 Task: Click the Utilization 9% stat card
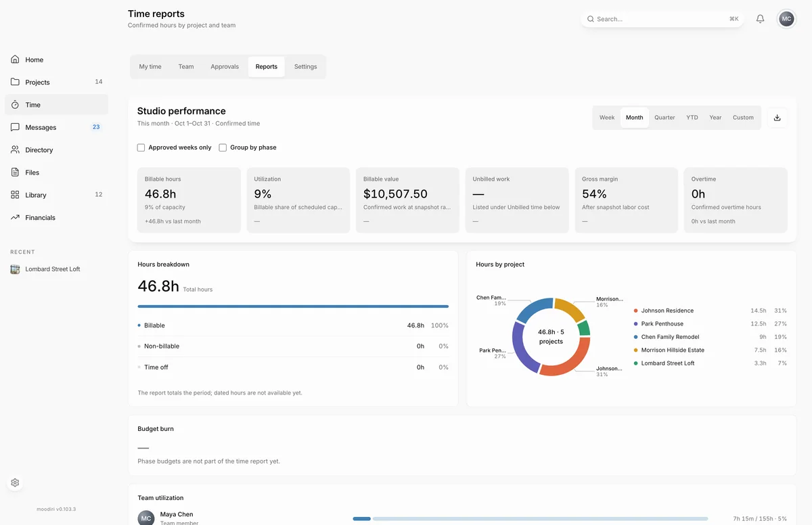tap(298, 200)
